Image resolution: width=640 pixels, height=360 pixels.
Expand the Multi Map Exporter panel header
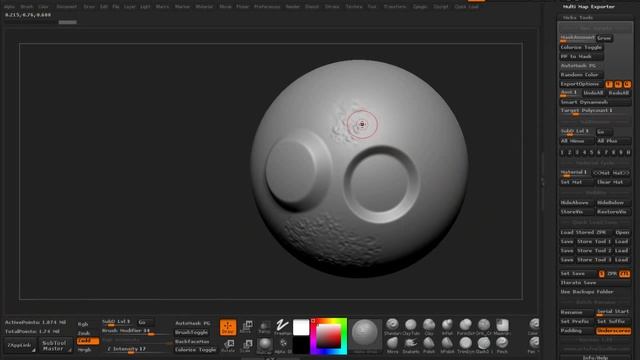tap(589, 7)
